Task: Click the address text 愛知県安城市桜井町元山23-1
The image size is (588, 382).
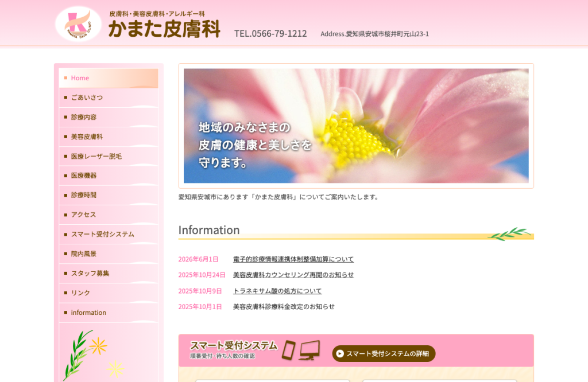Action: pyautogui.click(x=388, y=34)
